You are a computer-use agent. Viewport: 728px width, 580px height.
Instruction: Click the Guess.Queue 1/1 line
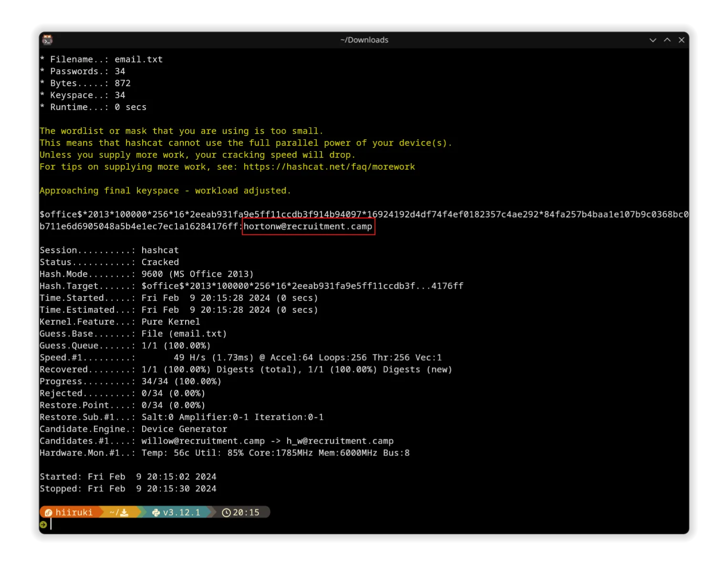click(x=125, y=346)
